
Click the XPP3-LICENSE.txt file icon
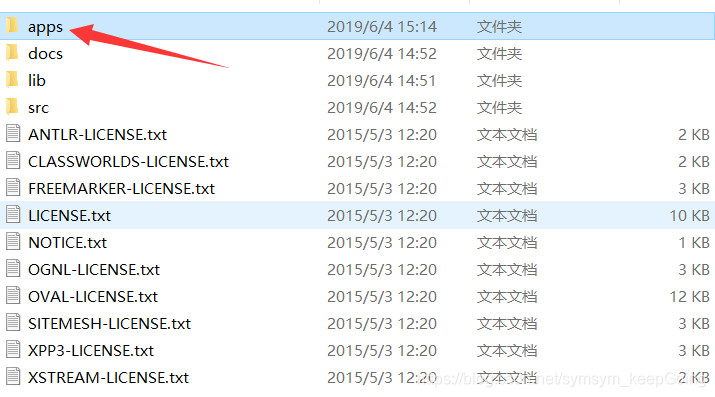tap(13, 349)
